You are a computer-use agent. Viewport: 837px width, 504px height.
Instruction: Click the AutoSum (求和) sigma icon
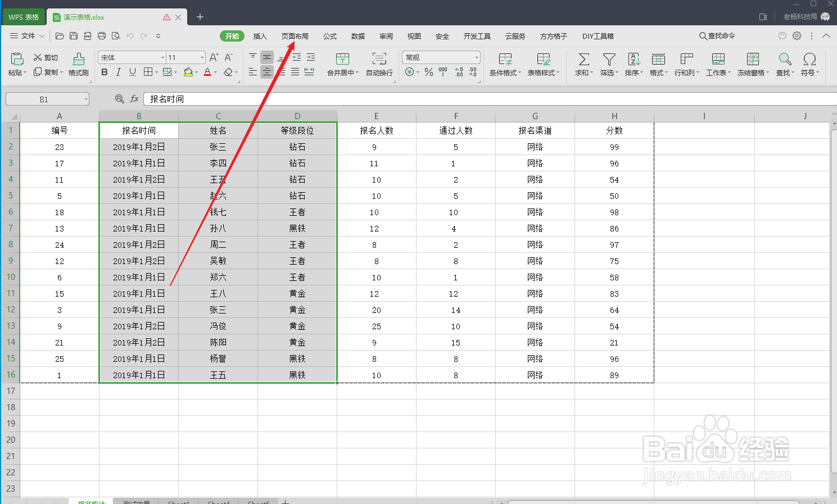pos(584,59)
